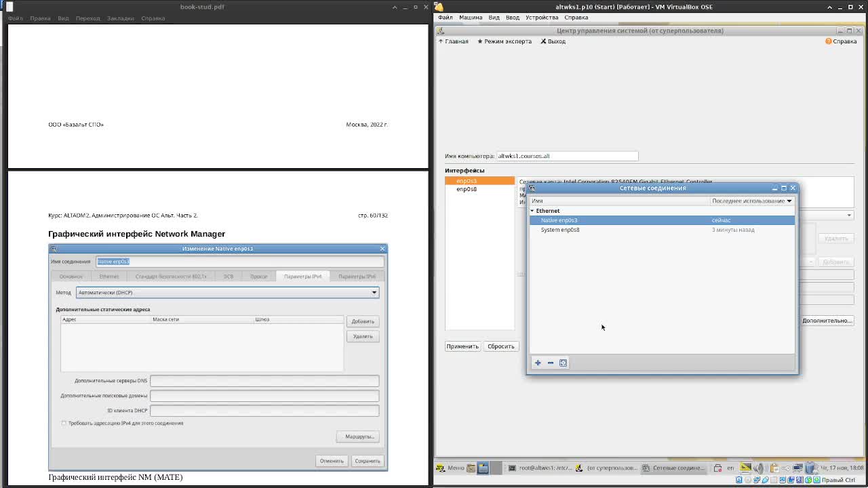Open PDF viewer Переход menu
Screen dimensions: 868x488
click(x=87, y=18)
